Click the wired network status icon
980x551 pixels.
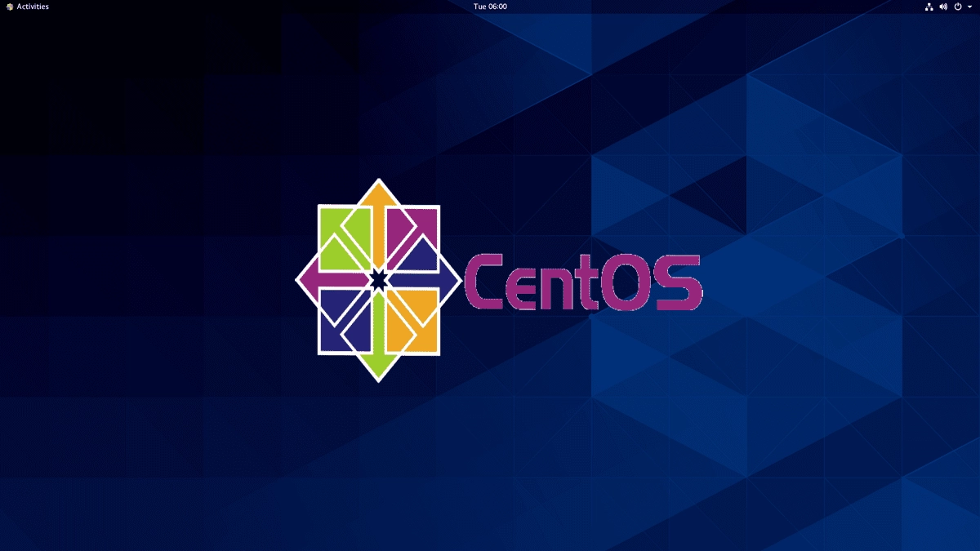click(x=929, y=7)
